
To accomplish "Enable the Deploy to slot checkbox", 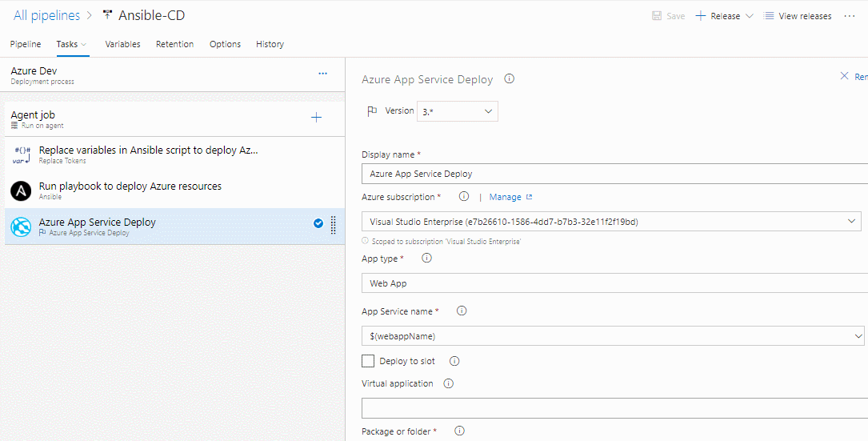I will click(x=367, y=361).
